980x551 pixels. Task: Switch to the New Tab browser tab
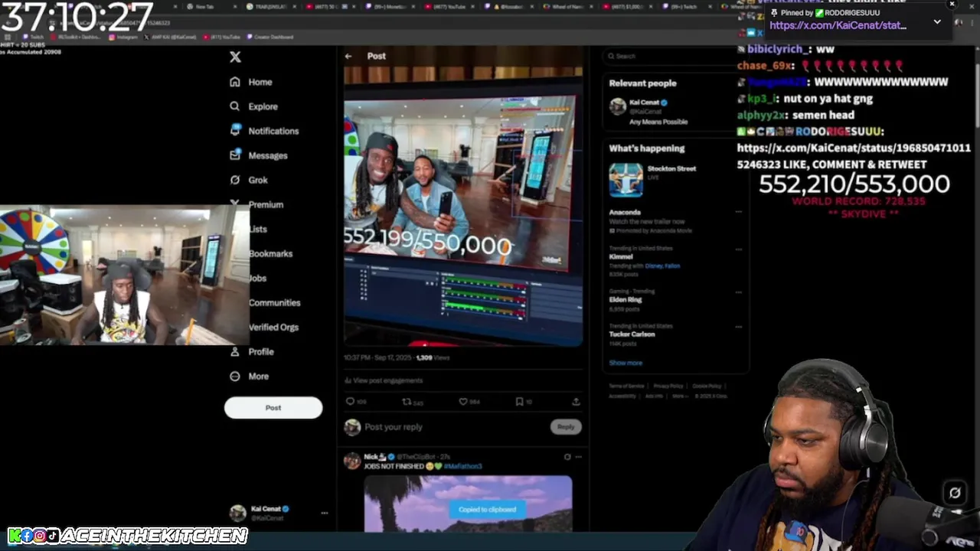click(x=204, y=7)
